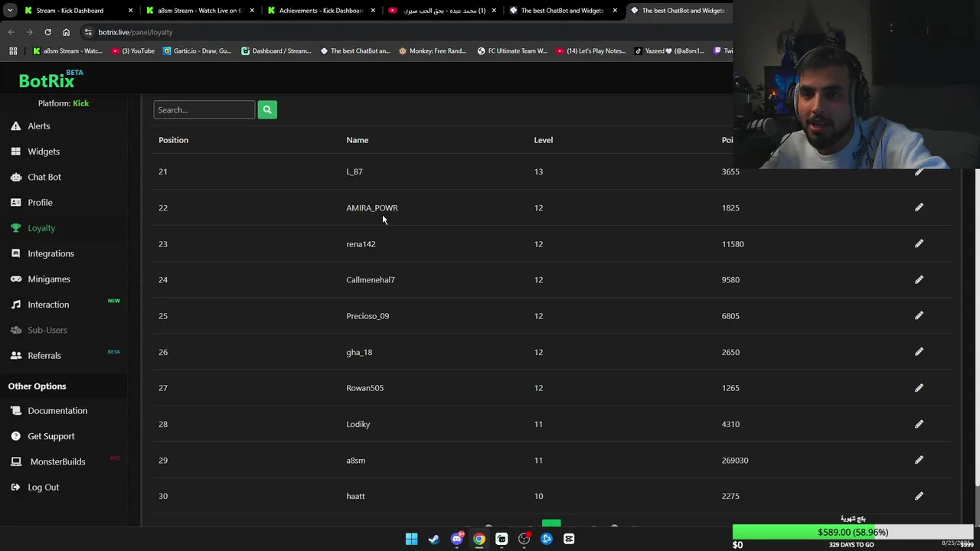
Task: Edit Callmenehal7's row via pencil icon
Action: tap(919, 279)
